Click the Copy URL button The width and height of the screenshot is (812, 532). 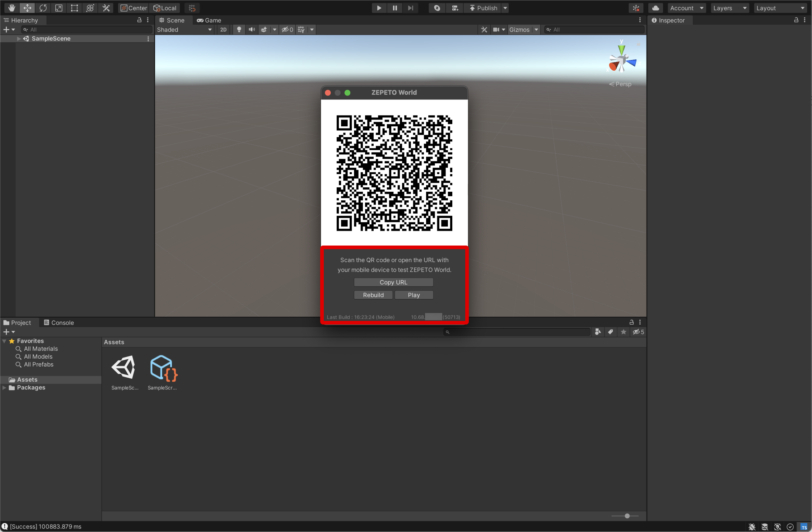coord(393,283)
